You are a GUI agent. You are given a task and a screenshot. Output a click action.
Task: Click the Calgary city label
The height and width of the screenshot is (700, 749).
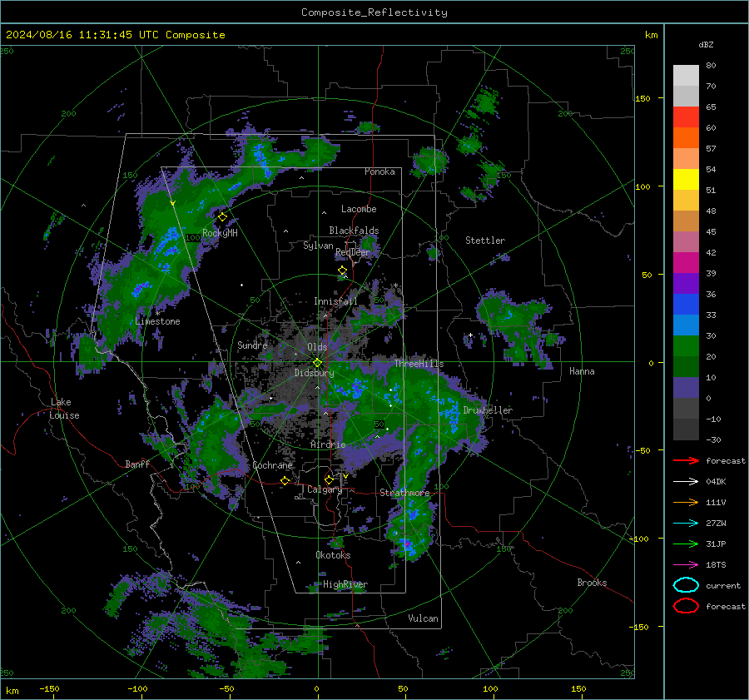point(325,489)
